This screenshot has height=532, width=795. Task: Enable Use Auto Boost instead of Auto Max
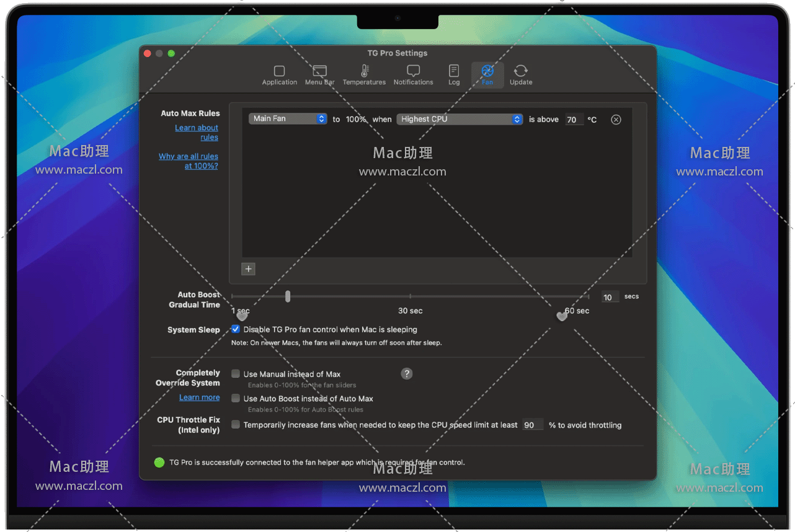pyautogui.click(x=236, y=399)
